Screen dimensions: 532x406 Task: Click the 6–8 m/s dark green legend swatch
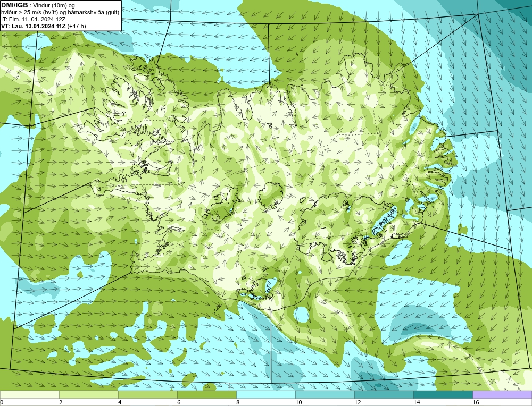[x=207, y=394]
